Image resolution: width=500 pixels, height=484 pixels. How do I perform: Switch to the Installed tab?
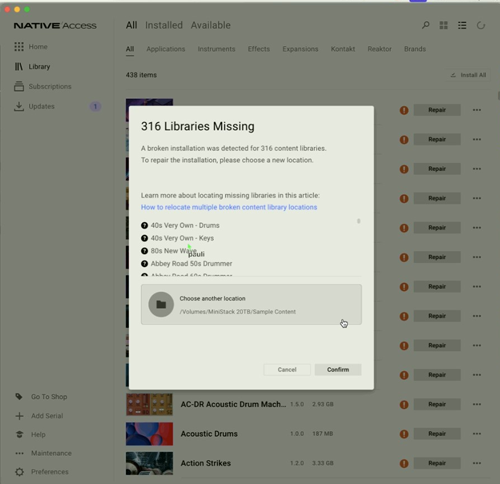click(164, 25)
